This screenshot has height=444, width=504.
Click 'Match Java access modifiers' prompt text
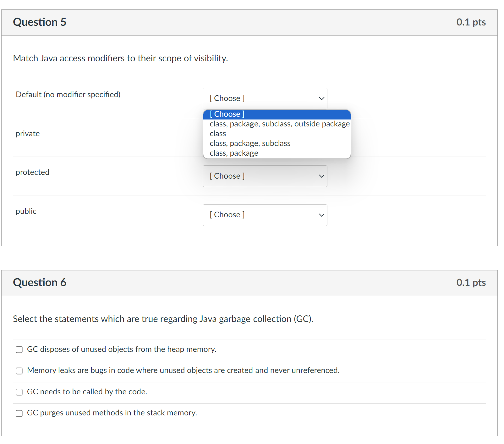tap(120, 58)
